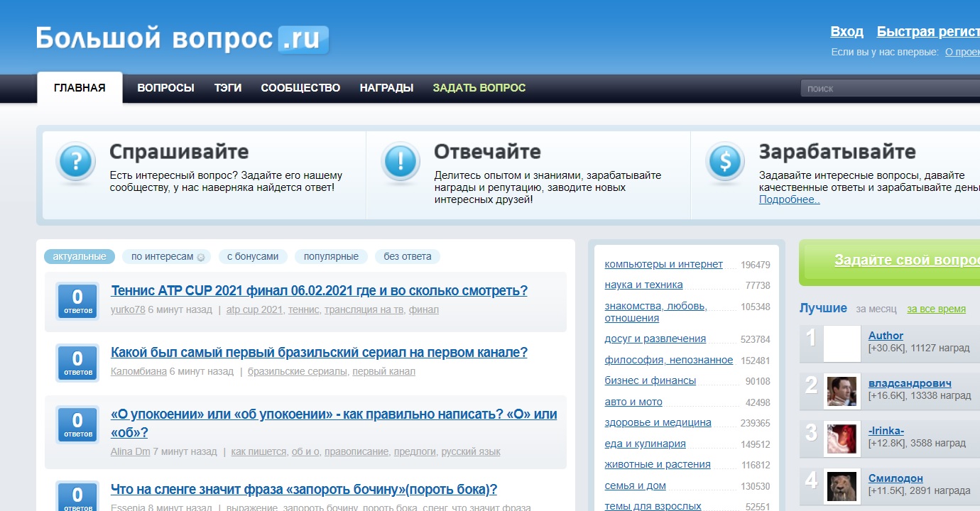This screenshot has width=980, height=511.
Task: Select the за месяц ranking period
Action: click(876, 309)
